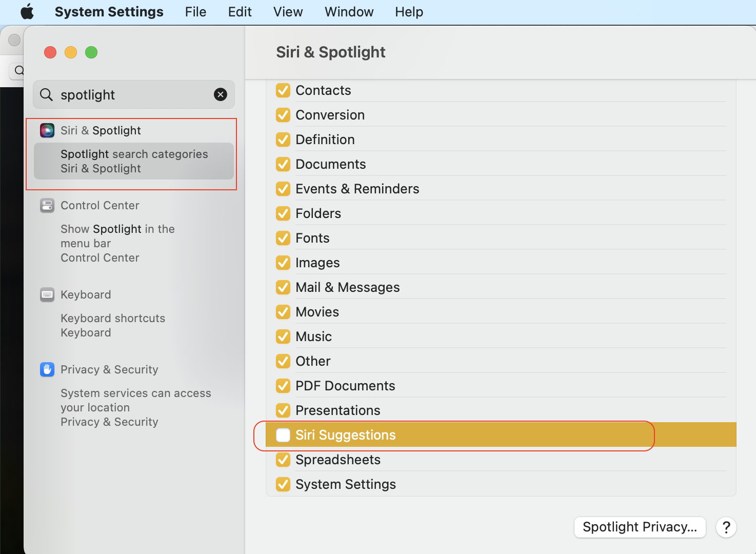Open the Window menu
The height and width of the screenshot is (554, 756).
[x=349, y=12]
